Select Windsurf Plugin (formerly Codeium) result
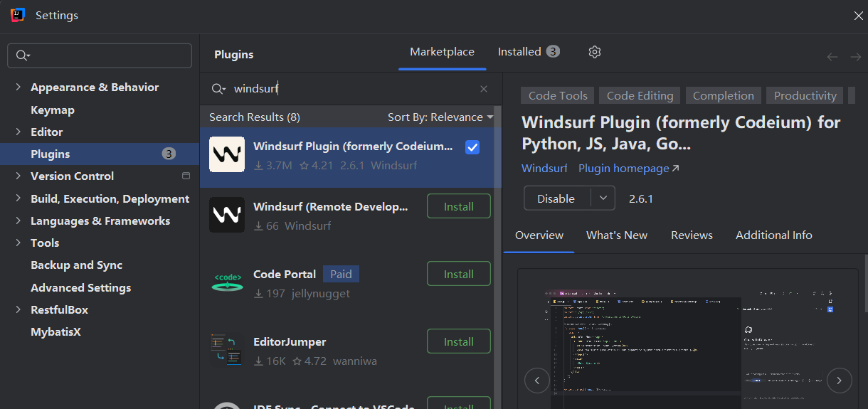The height and width of the screenshot is (409, 868). (x=350, y=158)
